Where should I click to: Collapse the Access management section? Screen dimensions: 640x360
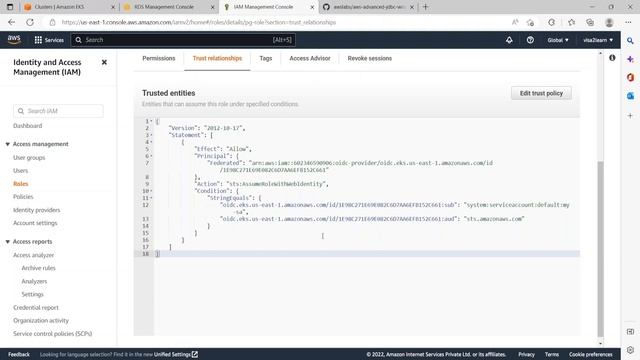coord(7,144)
